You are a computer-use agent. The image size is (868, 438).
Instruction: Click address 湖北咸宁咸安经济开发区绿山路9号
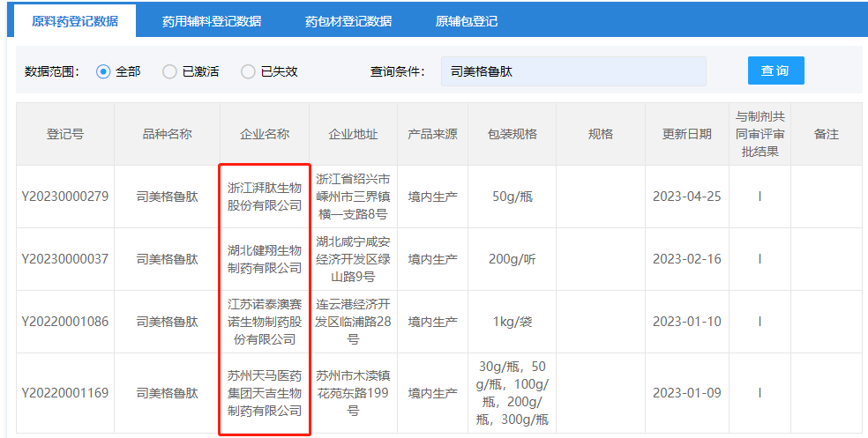[353, 259]
